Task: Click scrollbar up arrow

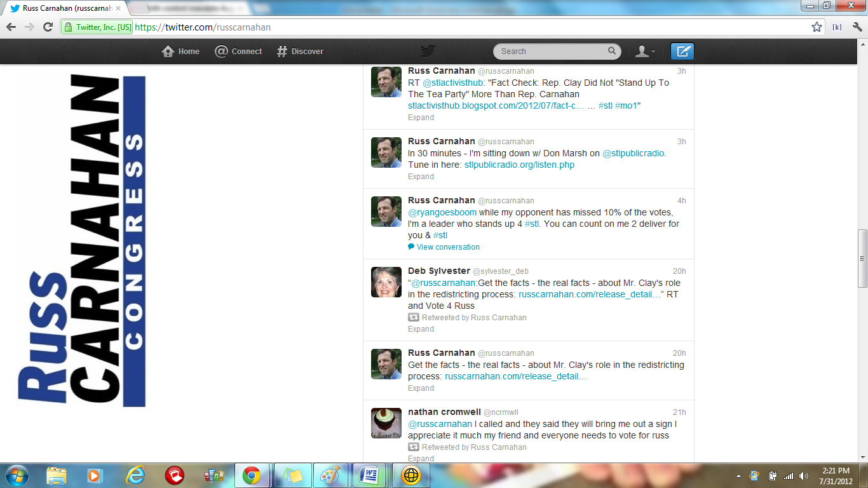Action: [862, 44]
